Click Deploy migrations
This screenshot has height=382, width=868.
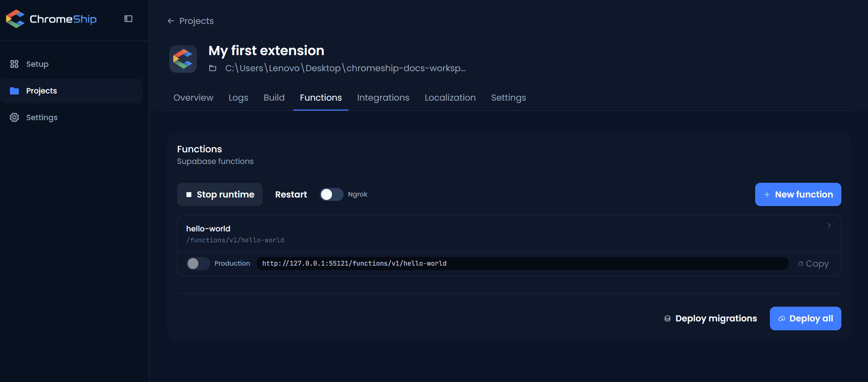point(710,319)
